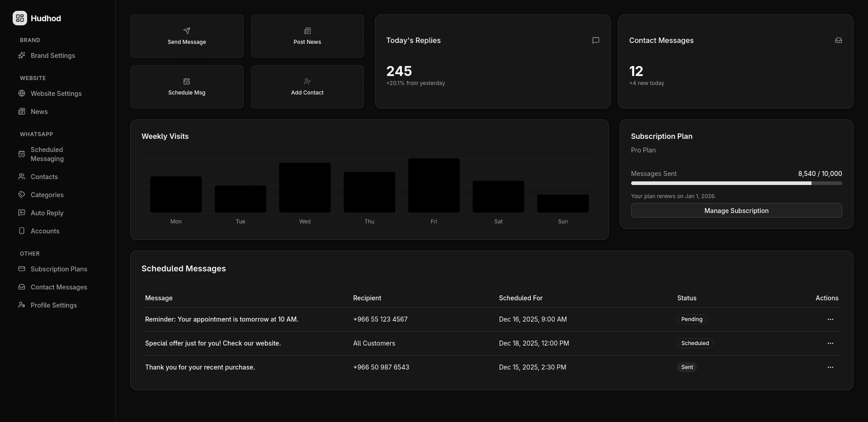Open the chat bubble icon on Today's Replies card
The image size is (868, 422).
tap(595, 40)
